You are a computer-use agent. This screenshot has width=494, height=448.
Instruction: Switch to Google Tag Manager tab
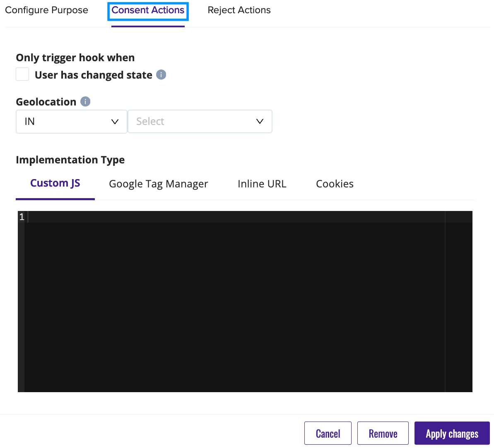coord(159,184)
